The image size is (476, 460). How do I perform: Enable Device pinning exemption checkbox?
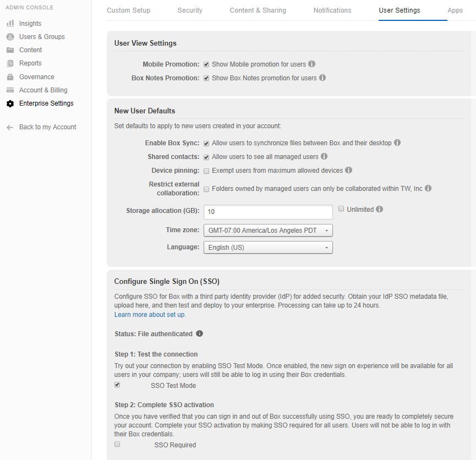click(206, 171)
